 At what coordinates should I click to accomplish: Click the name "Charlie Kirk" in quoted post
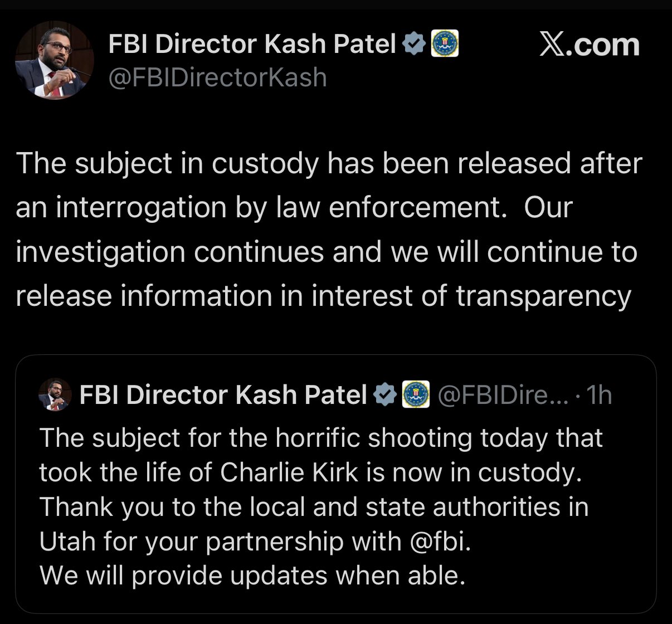tap(289, 472)
